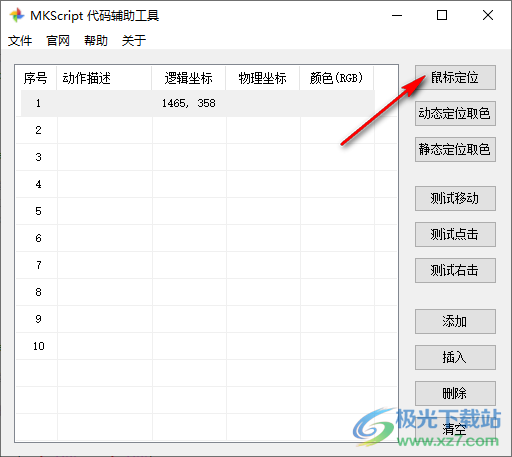Click the 鼠标定位 button
This screenshot has width=512, height=457.
455,77
